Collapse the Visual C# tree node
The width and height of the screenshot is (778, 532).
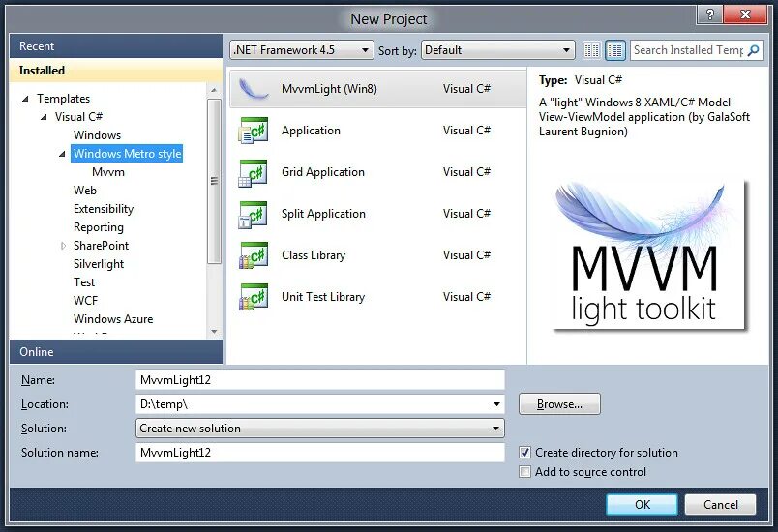pos(44,117)
